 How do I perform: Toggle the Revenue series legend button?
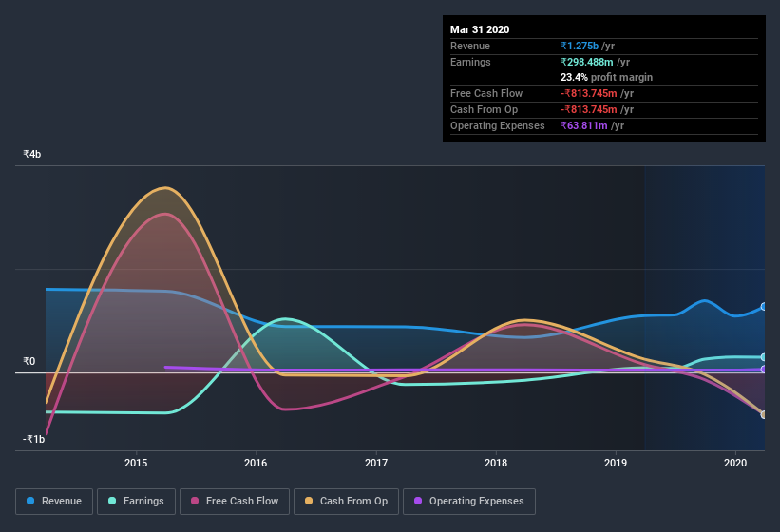(54, 502)
